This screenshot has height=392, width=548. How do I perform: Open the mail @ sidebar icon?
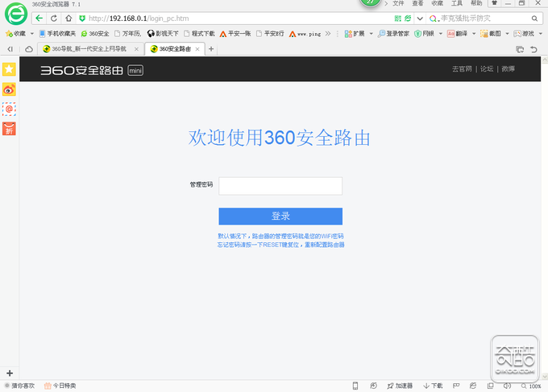tap(9, 109)
